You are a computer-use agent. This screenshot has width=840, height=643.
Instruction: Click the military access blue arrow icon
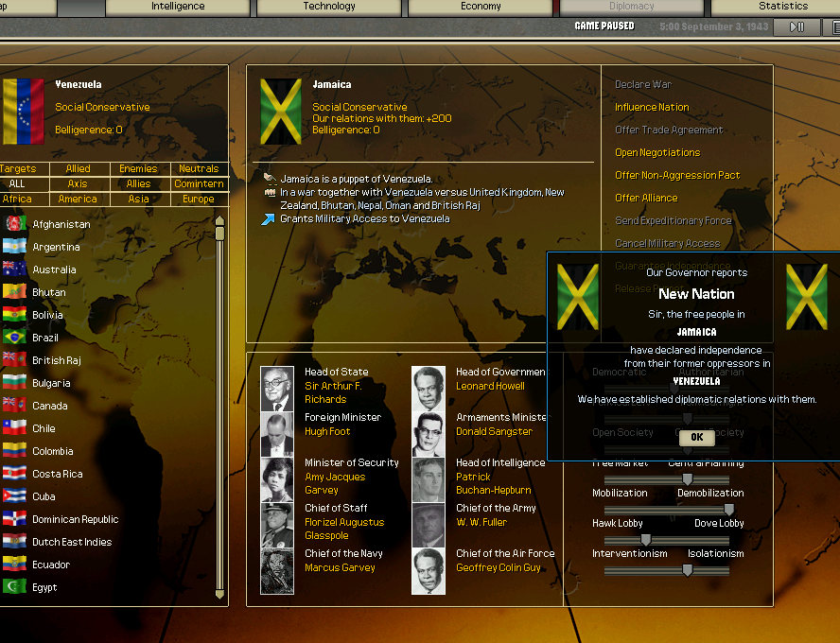click(268, 218)
